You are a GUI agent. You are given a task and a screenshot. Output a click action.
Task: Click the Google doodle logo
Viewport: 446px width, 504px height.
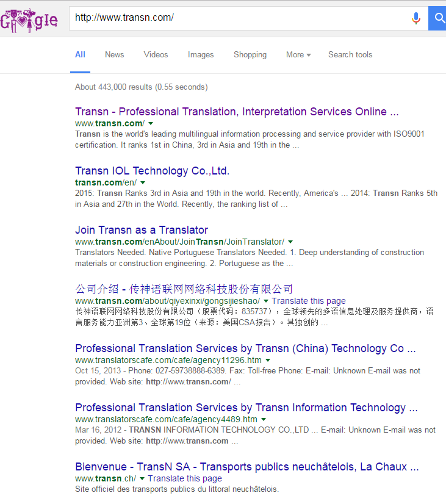click(29, 20)
